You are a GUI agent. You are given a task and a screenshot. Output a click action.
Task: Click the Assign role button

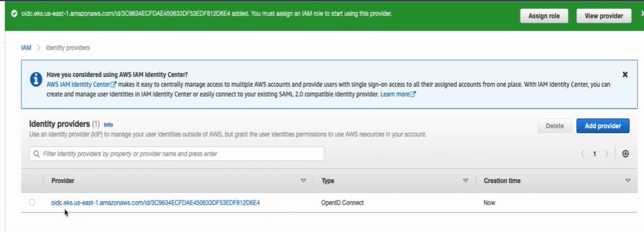coord(544,16)
